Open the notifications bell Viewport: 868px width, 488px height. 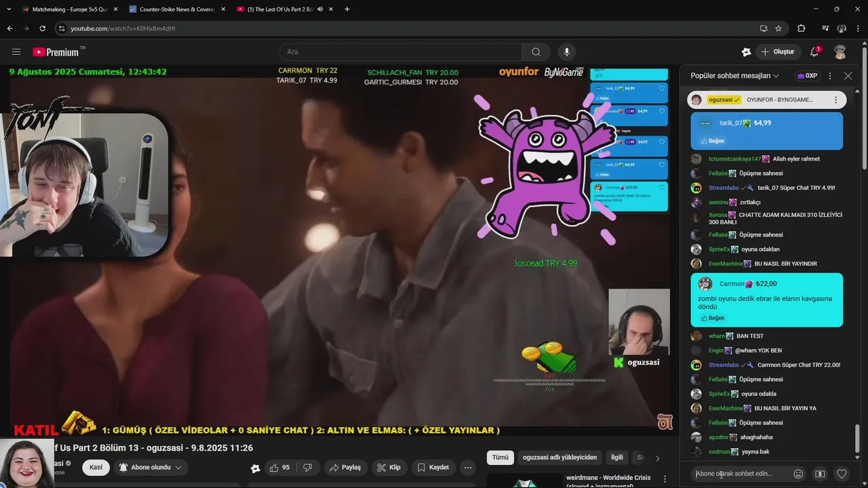(815, 52)
